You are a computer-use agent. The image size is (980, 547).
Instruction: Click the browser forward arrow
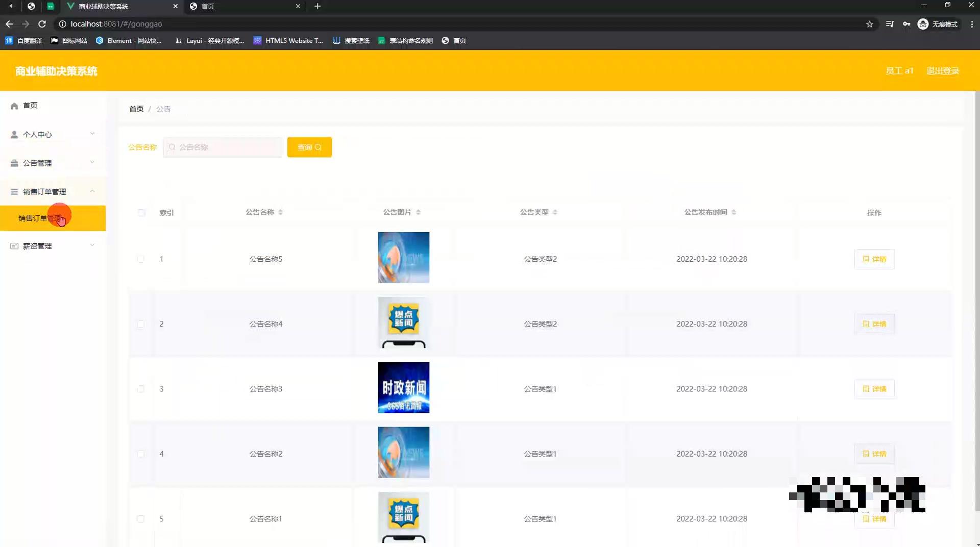(x=26, y=24)
